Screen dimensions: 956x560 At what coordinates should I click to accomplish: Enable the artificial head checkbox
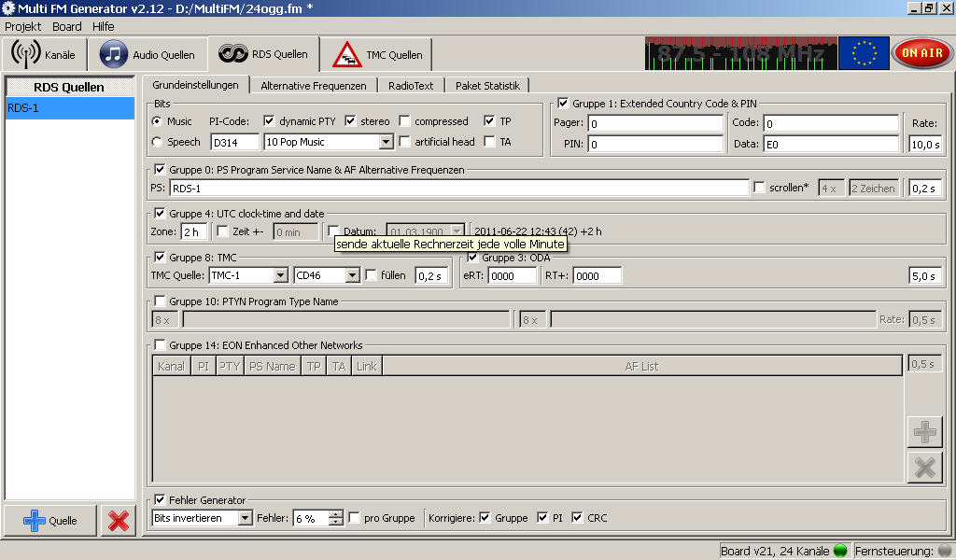point(404,141)
